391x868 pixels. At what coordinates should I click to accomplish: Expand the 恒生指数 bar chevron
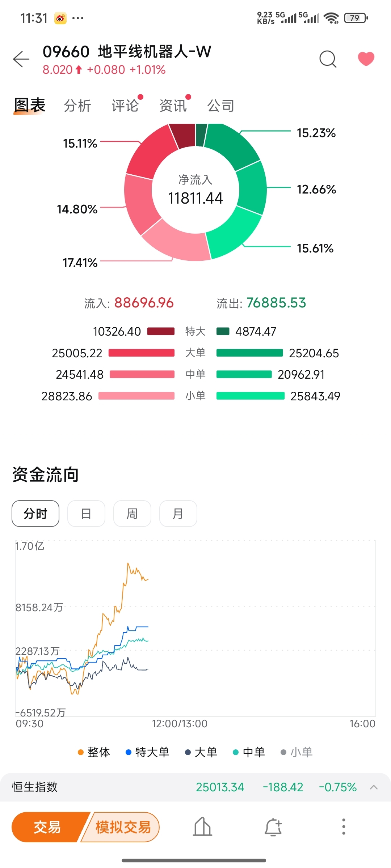tap(374, 787)
